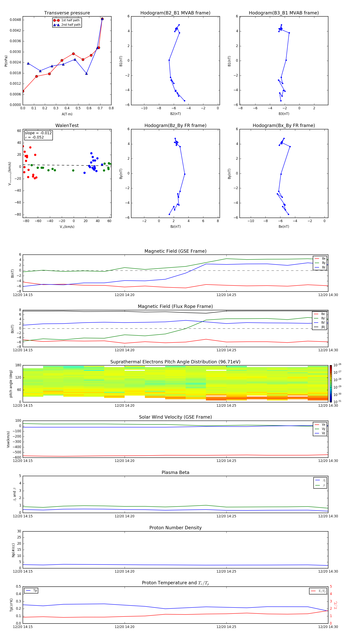Select the '2nd half path' legend entry

(67, 25)
